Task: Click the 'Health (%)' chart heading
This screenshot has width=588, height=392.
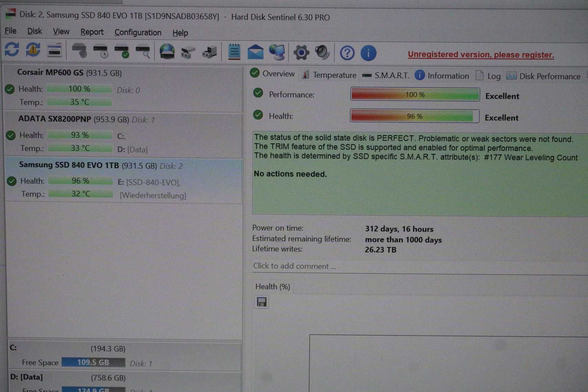Action: (x=273, y=286)
